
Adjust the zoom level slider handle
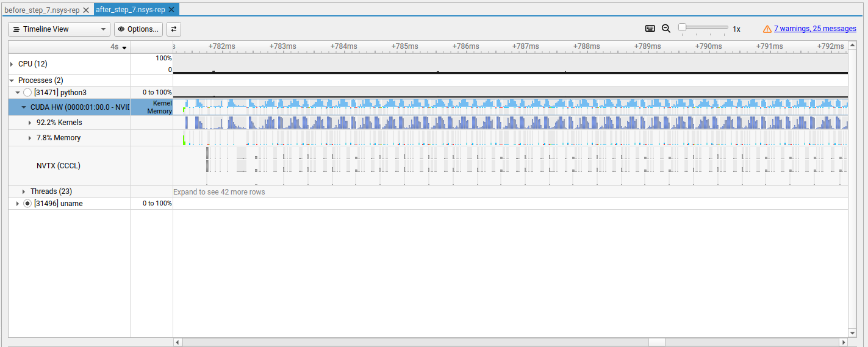682,27
